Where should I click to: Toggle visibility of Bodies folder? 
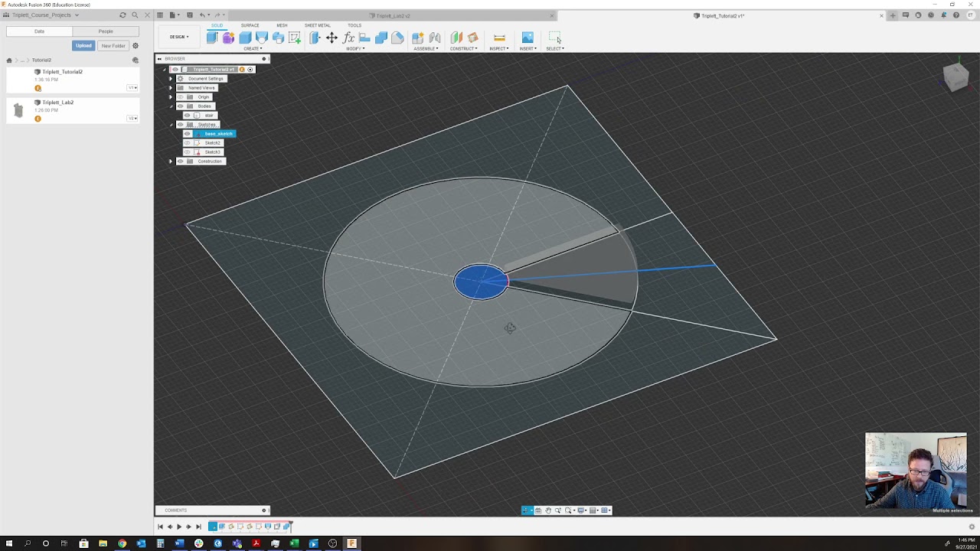(x=180, y=106)
